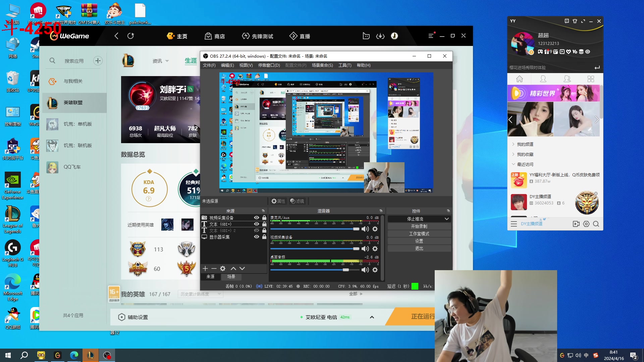Open Microsoft Edge from taskbar
644x362 pixels.
pyautogui.click(x=74, y=355)
